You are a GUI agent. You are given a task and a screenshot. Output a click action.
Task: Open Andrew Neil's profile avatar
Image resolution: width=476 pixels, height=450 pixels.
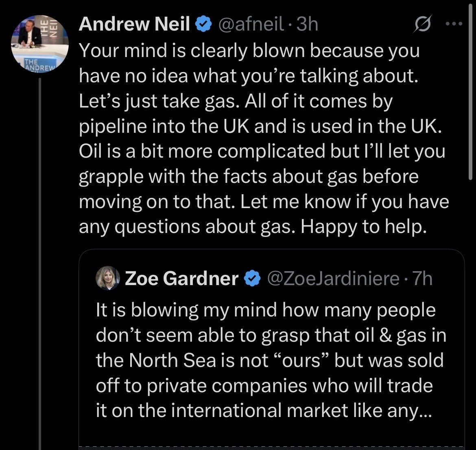click(x=40, y=44)
